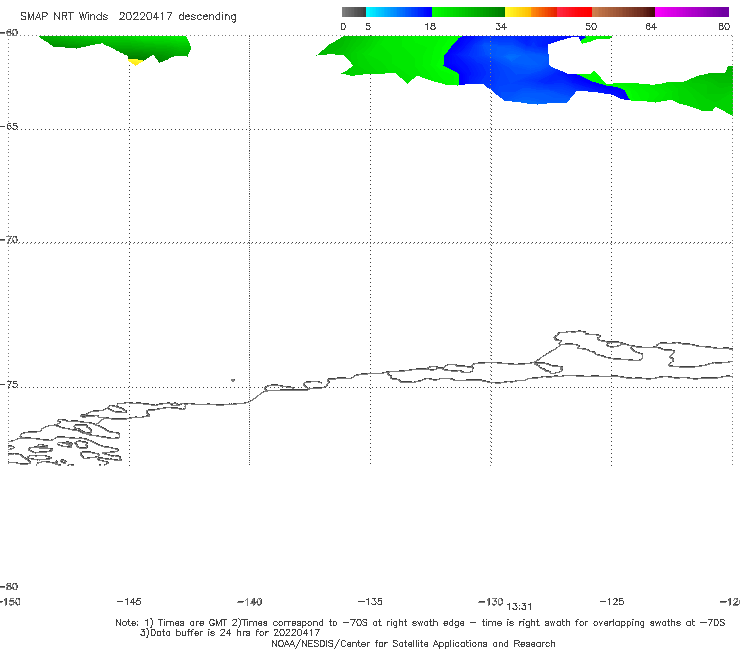Click the longitude label '-140'
The image size is (740, 650).
[x=250, y=601]
